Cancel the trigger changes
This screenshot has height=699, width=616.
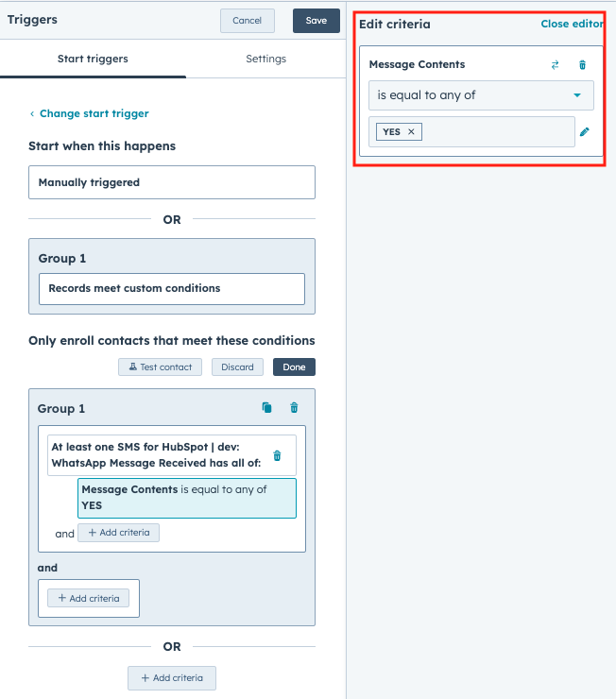coord(247,21)
